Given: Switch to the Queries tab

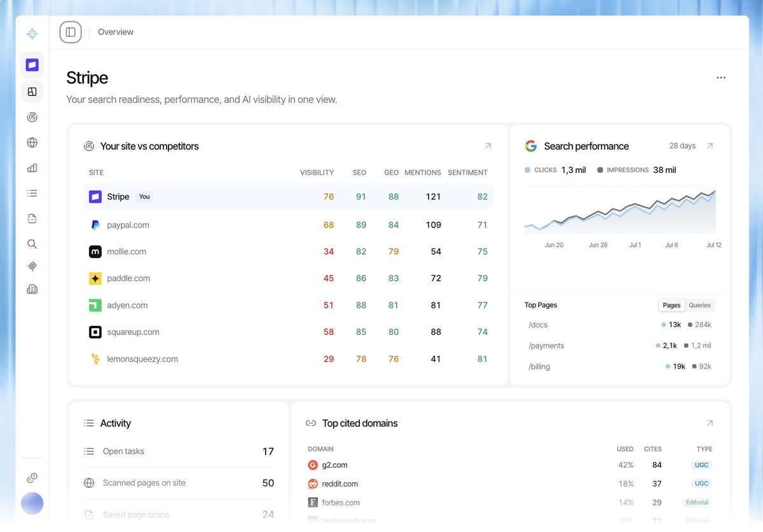Looking at the screenshot, I should (699, 305).
